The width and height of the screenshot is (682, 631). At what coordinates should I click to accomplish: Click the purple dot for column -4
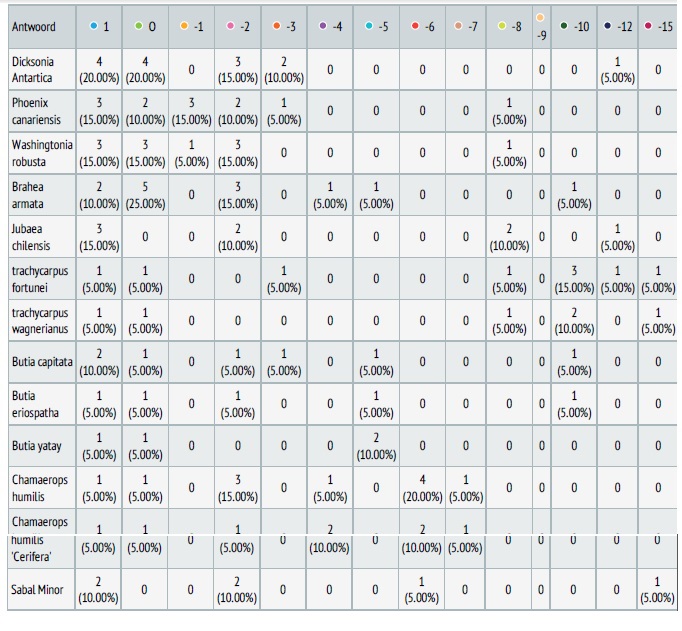pyautogui.click(x=324, y=26)
